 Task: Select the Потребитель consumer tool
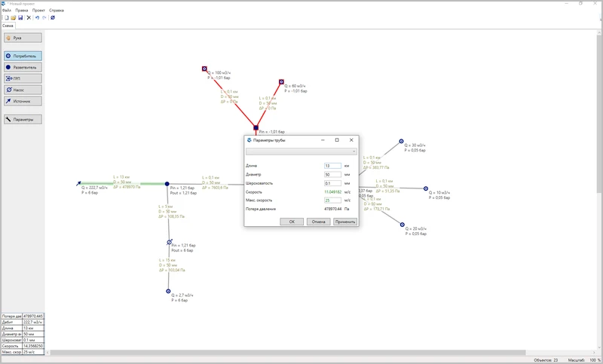click(22, 56)
